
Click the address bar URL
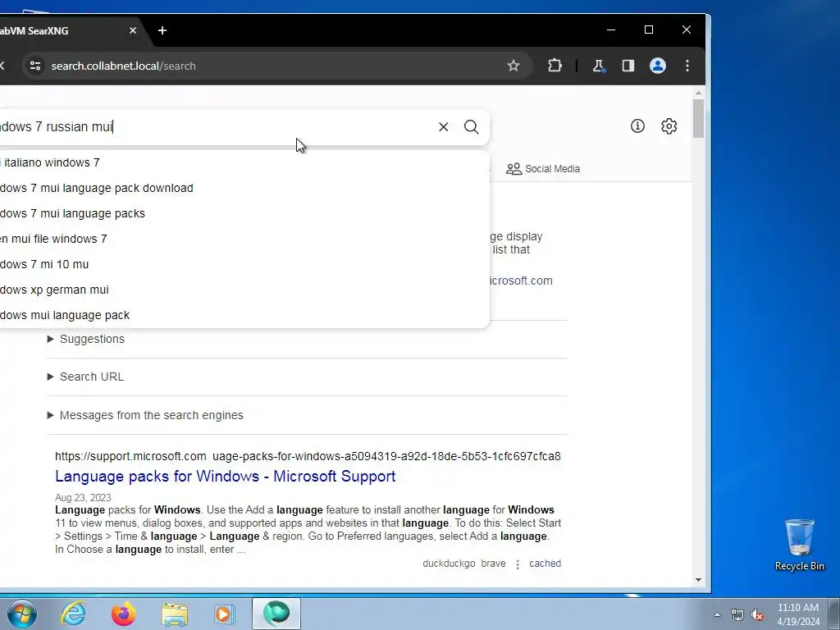click(x=123, y=66)
